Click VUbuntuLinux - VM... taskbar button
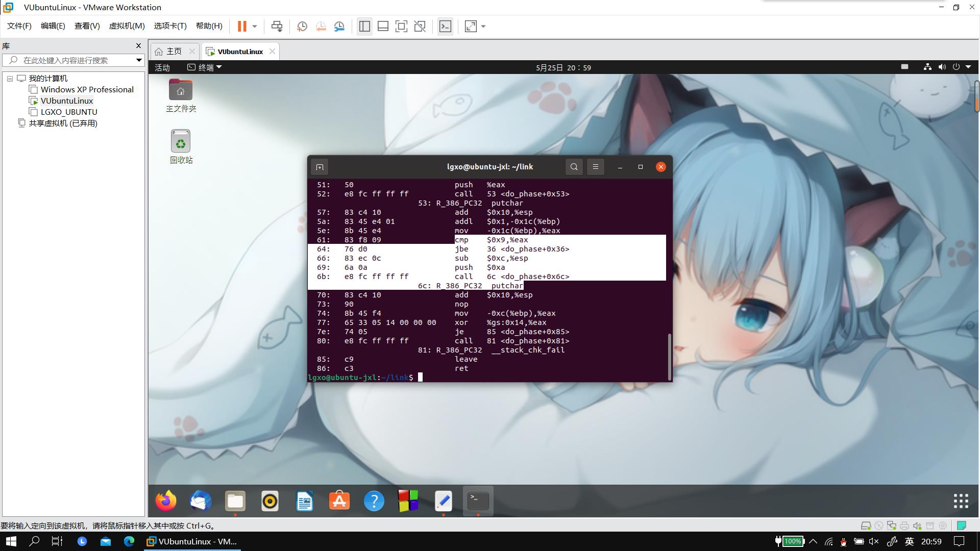The image size is (980, 551). point(192,541)
